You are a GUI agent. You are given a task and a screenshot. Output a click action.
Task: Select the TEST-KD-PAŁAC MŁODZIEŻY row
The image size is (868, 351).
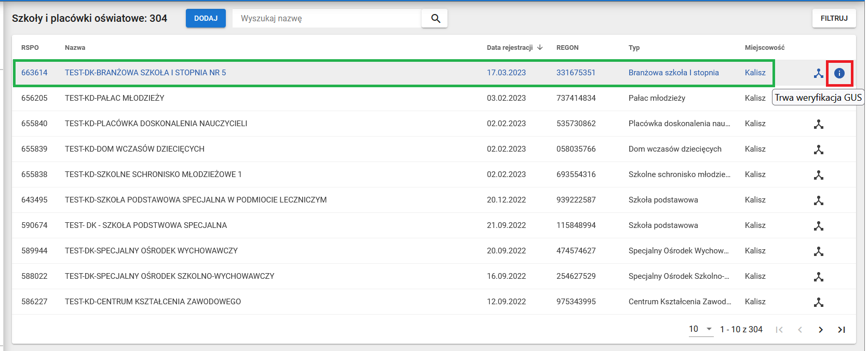coord(114,98)
